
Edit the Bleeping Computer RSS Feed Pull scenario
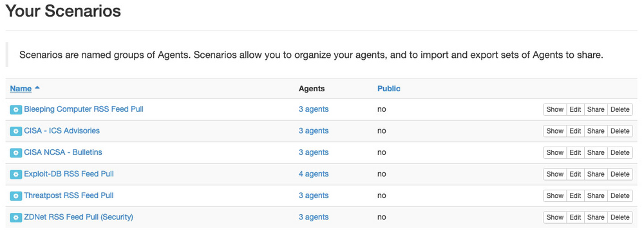tap(575, 109)
